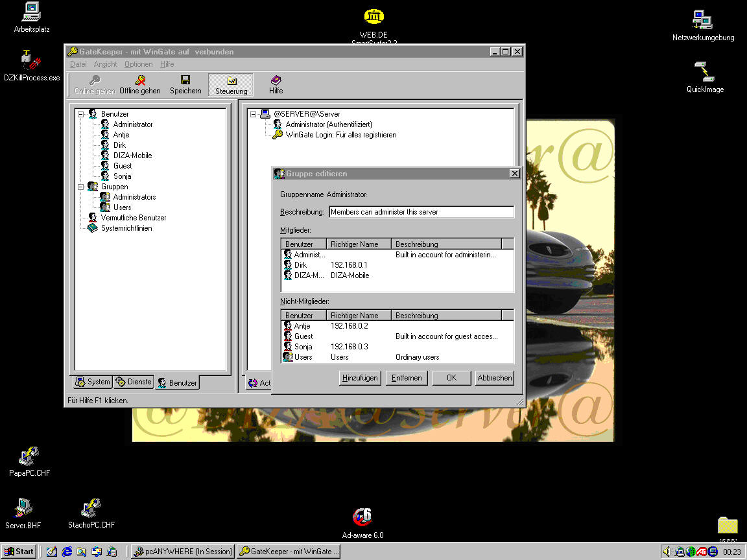This screenshot has width=747, height=560.
Task: Click the Speichern floppy disk icon
Action: (x=185, y=80)
